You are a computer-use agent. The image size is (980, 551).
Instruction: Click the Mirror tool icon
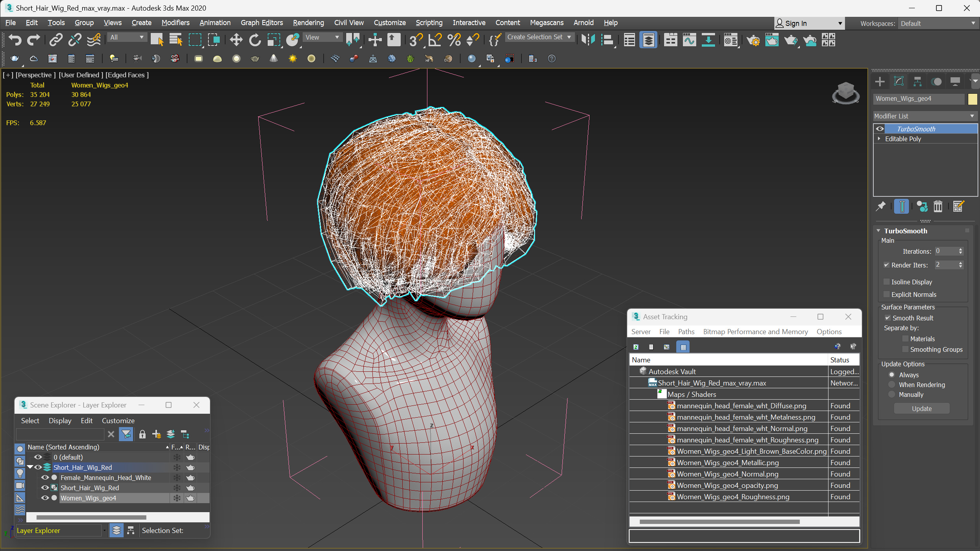pos(588,40)
